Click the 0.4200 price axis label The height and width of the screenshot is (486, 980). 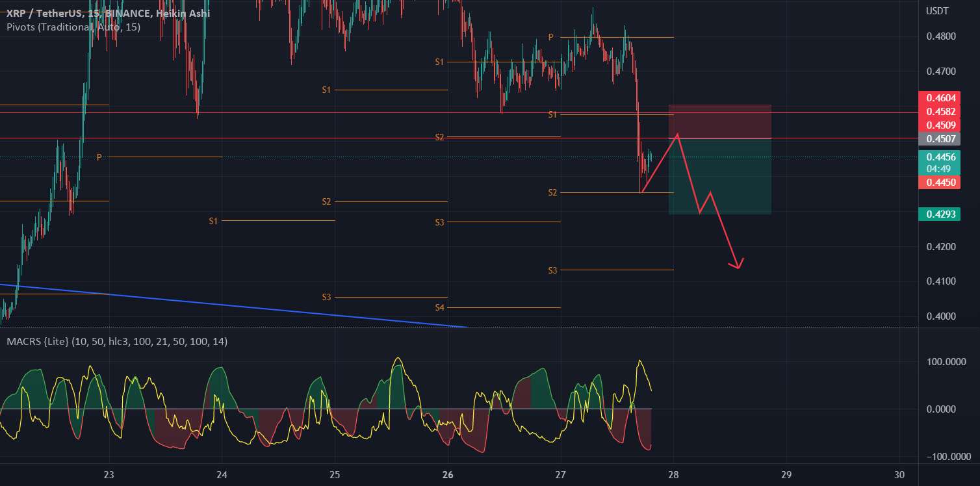point(940,247)
